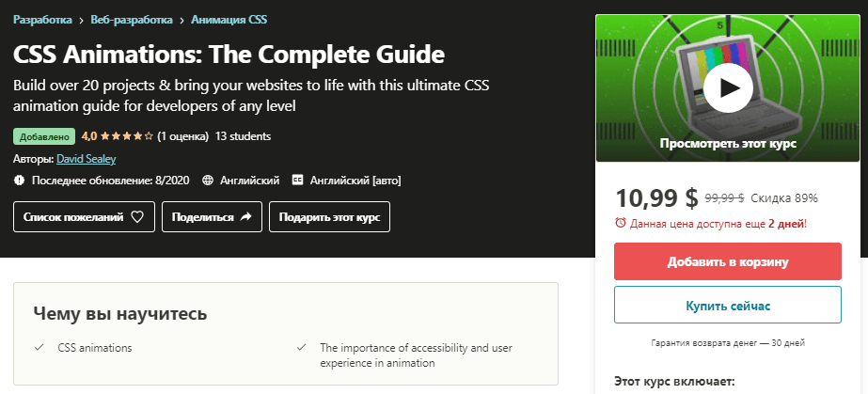Viewport: 868px width, 394px height.
Task: Open the Веб-разработка breadcrumb
Action: click(132, 20)
